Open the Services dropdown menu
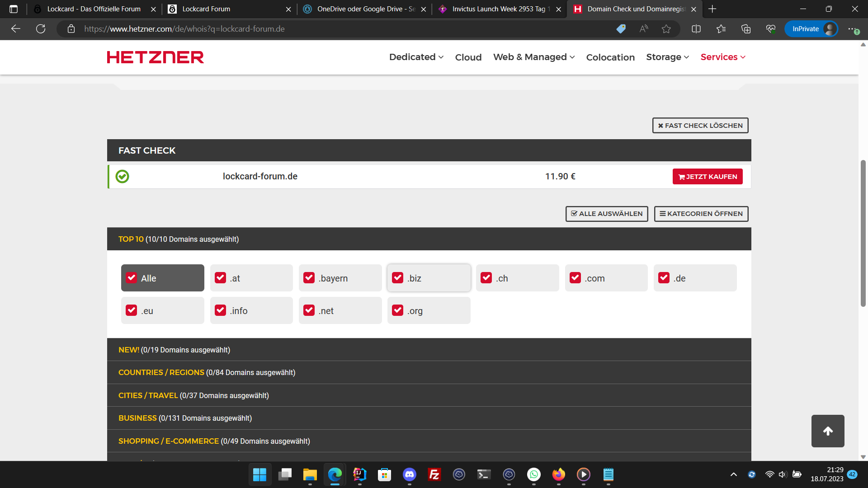This screenshot has width=868, height=488. click(x=723, y=57)
